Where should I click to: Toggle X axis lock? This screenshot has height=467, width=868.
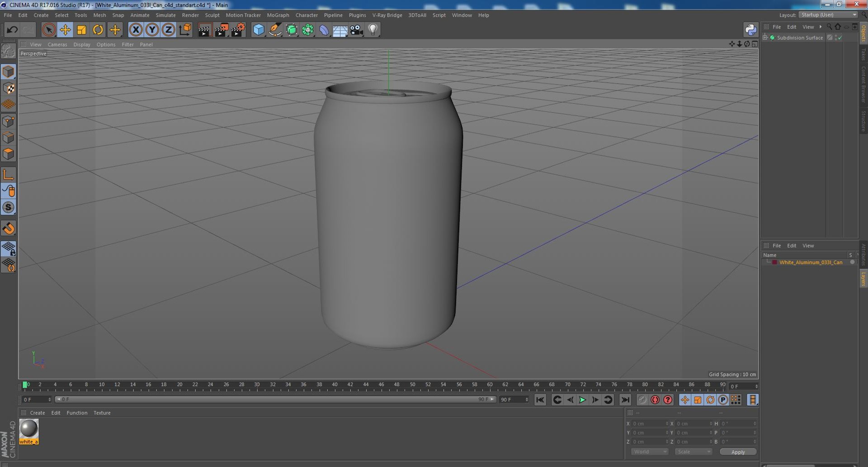pyautogui.click(x=136, y=30)
